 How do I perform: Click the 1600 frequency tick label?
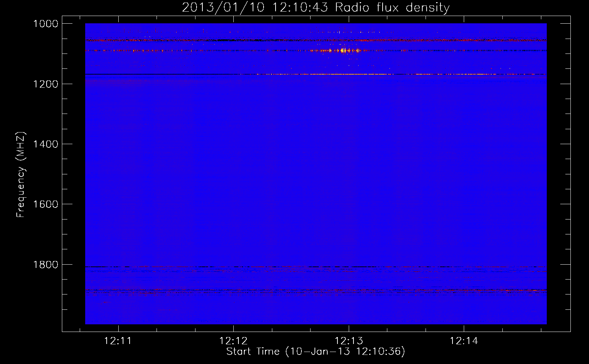[x=46, y=204]
